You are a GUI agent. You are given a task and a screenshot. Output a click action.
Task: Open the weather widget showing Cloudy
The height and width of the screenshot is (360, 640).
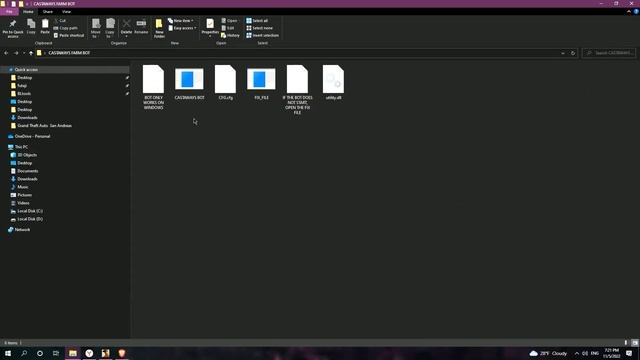pyautogui.click(x=548, y=353)
